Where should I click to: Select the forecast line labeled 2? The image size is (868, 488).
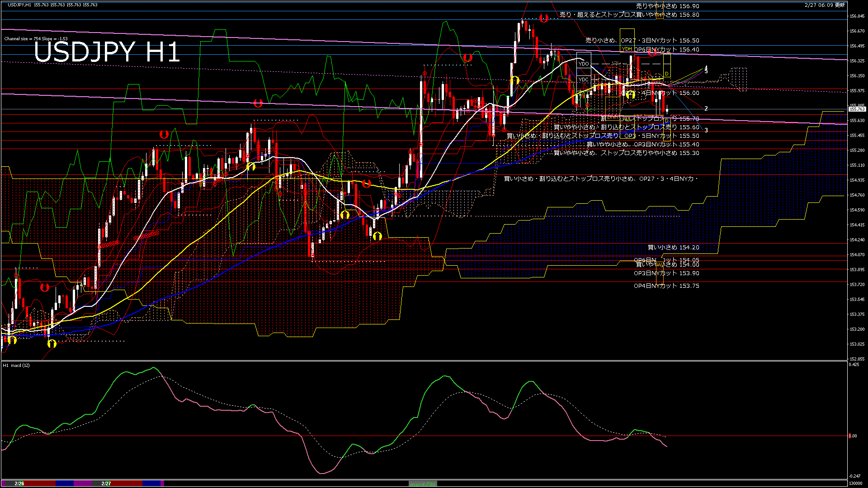point(706,108)
